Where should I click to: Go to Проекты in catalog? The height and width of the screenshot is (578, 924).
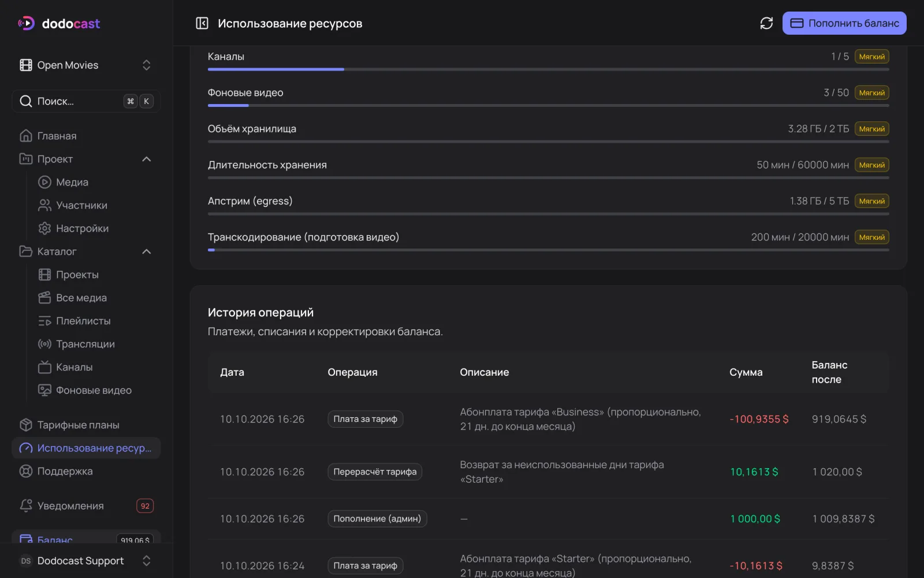point(95,275)
